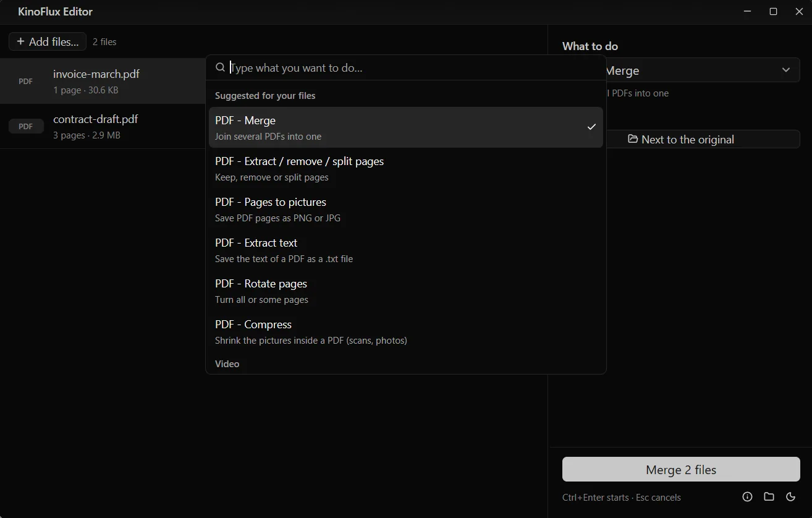The height and width of the screenshot is (518, 812).
Task: Click the What to do label
Action: 590,46
